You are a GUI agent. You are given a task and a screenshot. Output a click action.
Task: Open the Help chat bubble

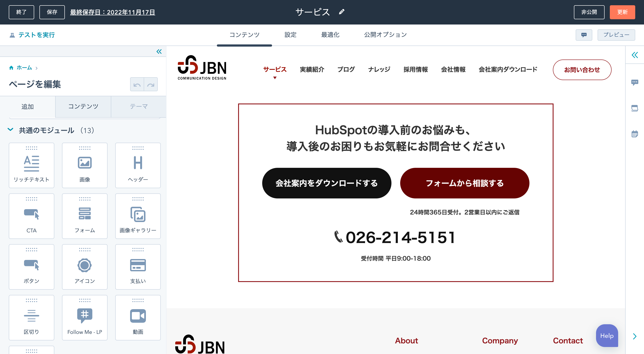pyautogui.click(x=607, y=336)
